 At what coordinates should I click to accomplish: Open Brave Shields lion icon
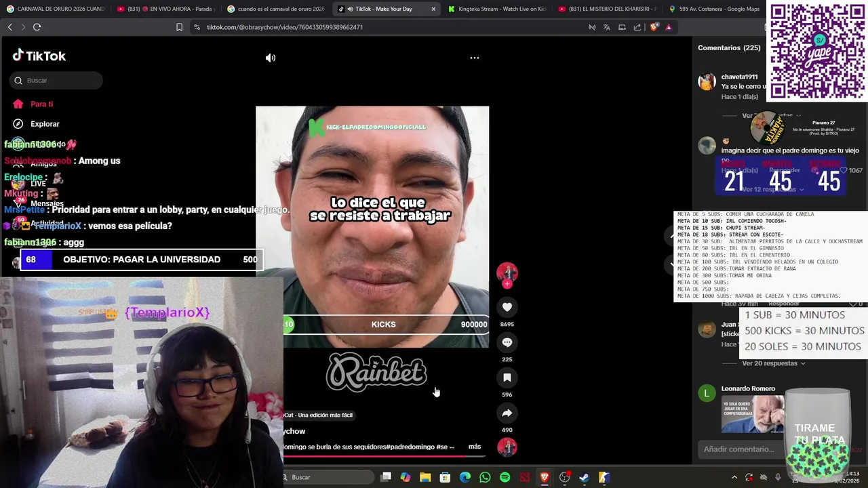(x=654, y=27)
